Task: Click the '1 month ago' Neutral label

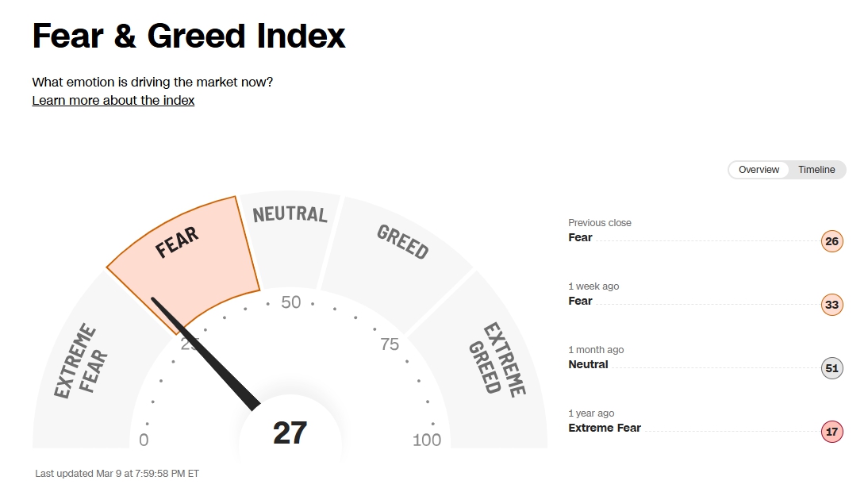Action: coord(588,364)
